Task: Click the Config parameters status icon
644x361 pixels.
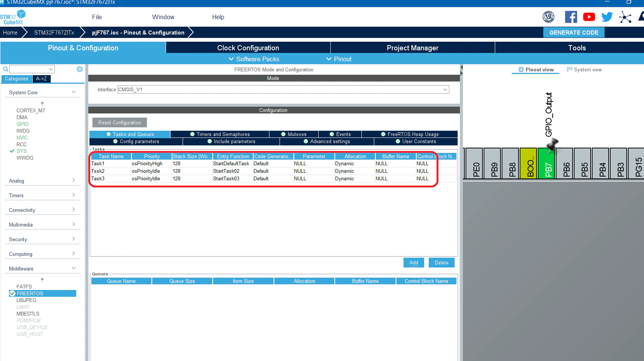Action: (x=115, y=141)
